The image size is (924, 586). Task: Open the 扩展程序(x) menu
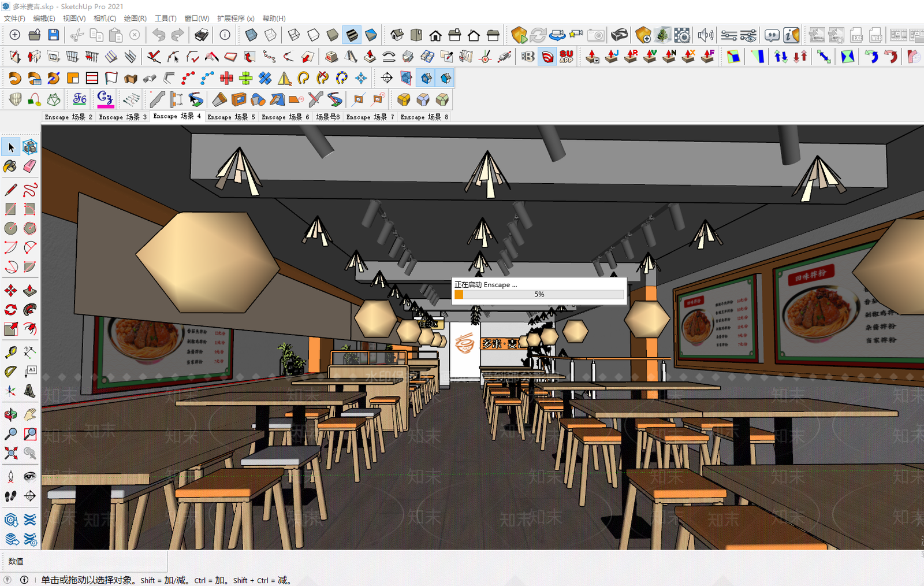(x=236, y=18)
